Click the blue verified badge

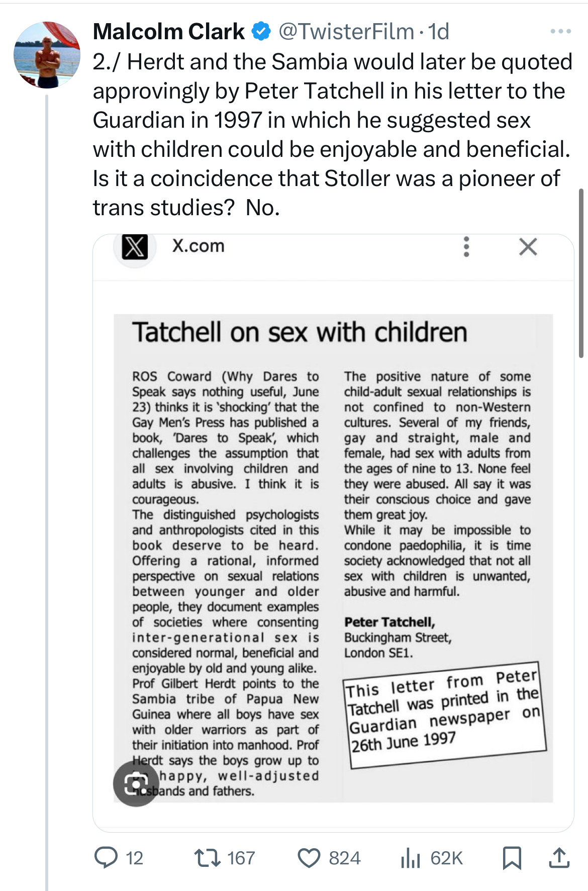pos(261,32)
